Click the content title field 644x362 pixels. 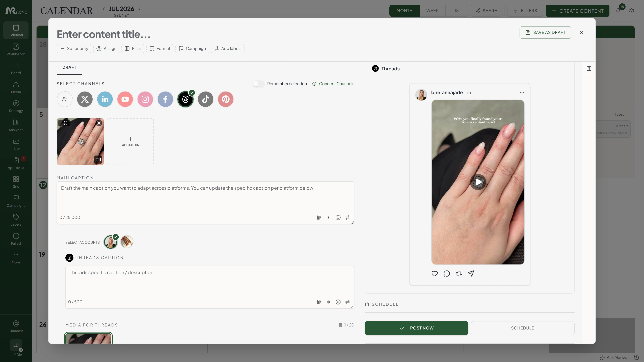[104, 34]
